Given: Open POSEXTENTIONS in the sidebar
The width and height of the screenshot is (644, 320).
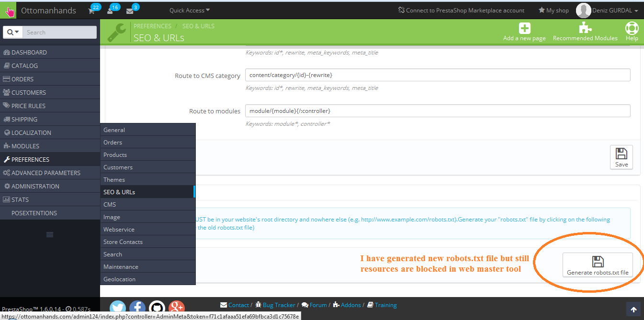Looking at the screenshot, I should pos(50,213).
